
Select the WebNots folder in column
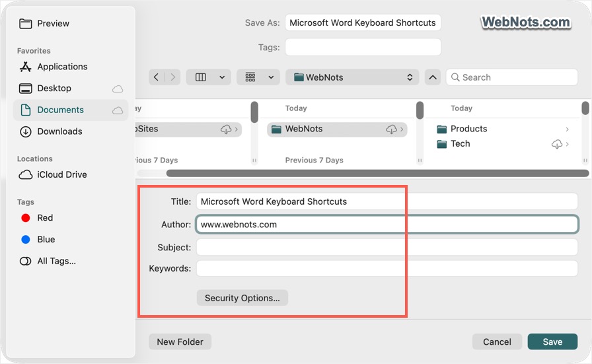click(337, 129)
